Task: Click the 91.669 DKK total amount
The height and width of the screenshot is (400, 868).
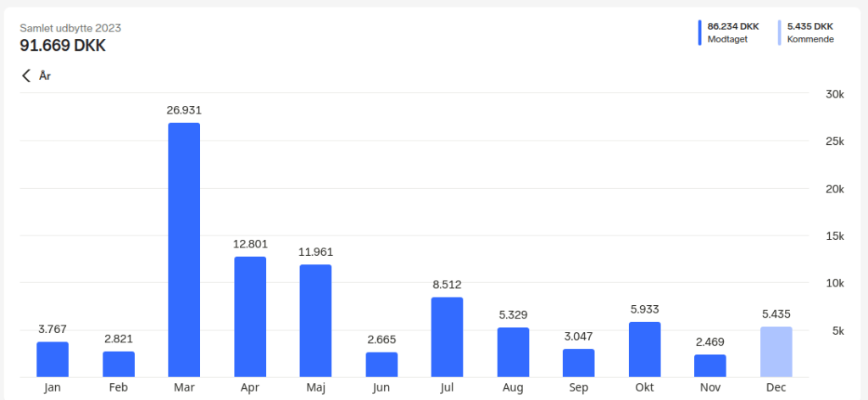Action: [63, 46]
